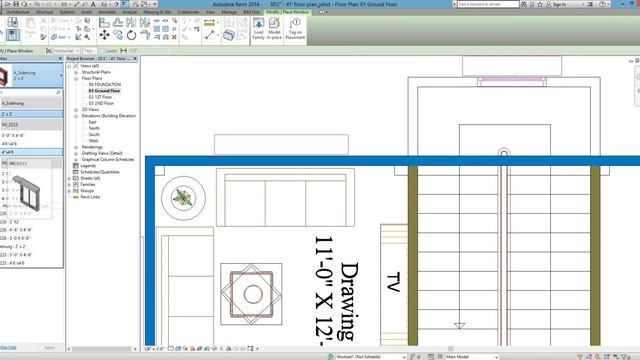Expand the Families node
Viewport: 640px width, 360px height.
tap(69, 184)
